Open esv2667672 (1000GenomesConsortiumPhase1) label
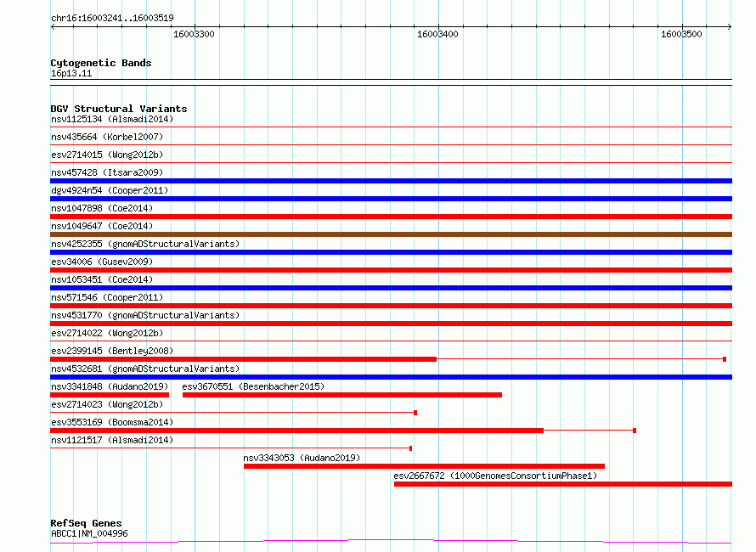 pyautogui.click(x=495, y=476)
